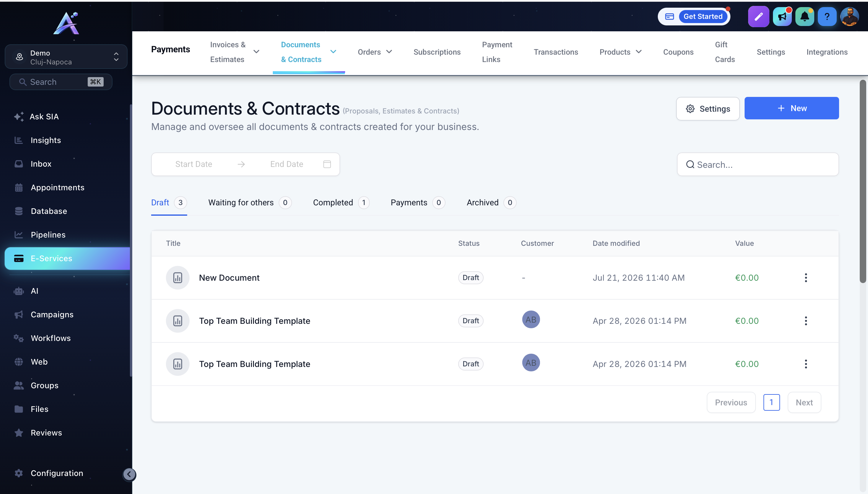Open Web in the sidebar
The image size is (868, 494).
pyautogui.click(x=39, y=362)
